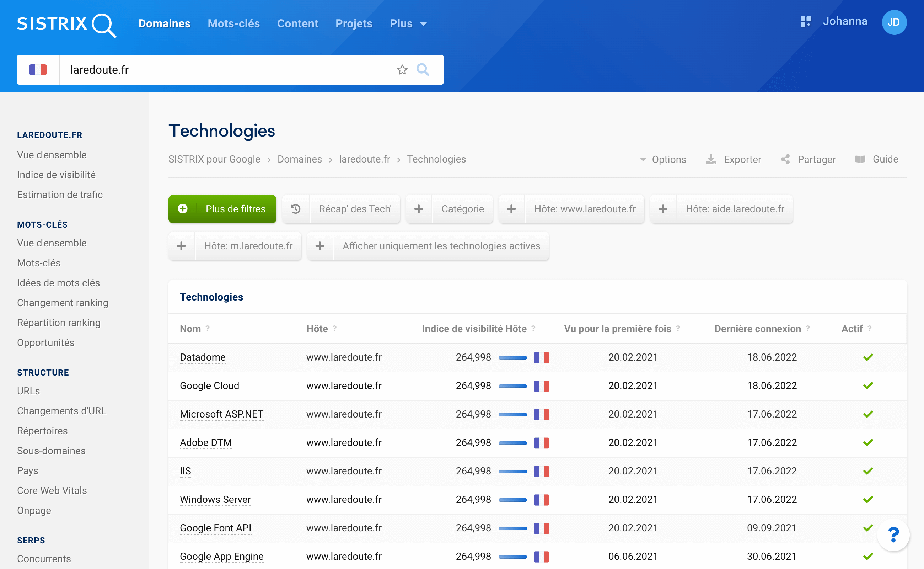
Task: Click the Actif checkmark in the Google Cloud row
Action: pos(867,386)
